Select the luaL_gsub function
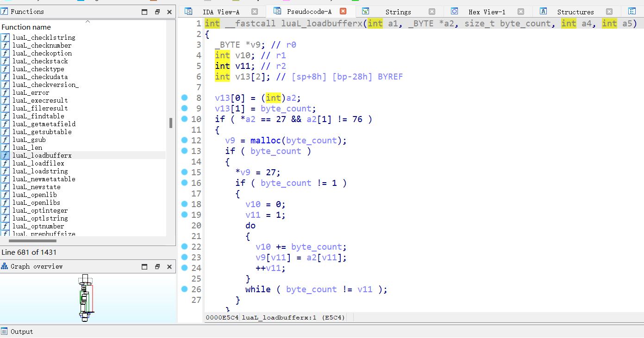 [x=29, y=140]
